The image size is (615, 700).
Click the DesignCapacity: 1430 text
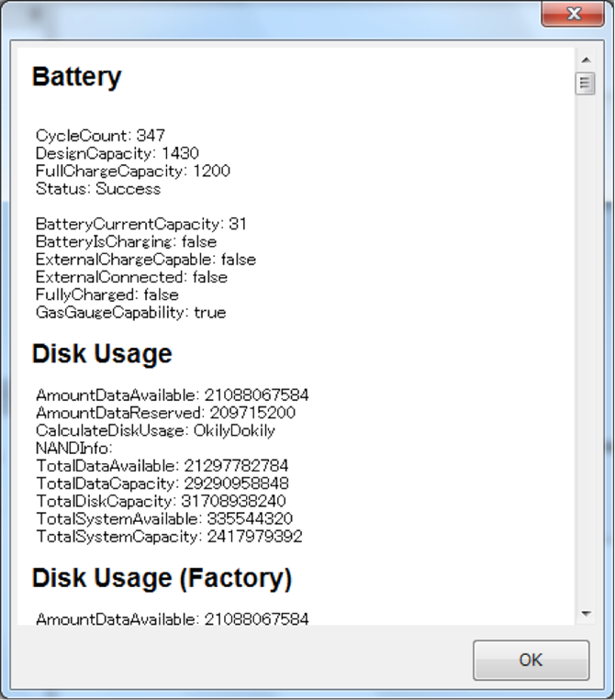(117, 153)
